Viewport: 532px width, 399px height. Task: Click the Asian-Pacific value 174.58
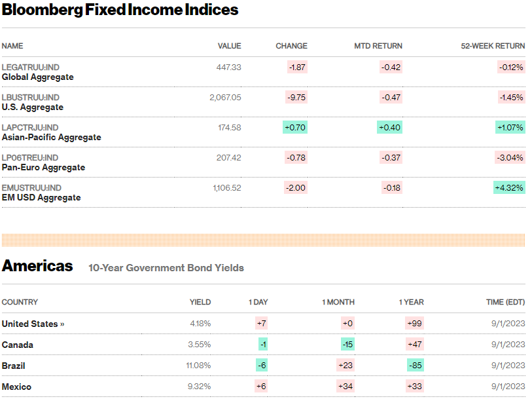(230, 128)
